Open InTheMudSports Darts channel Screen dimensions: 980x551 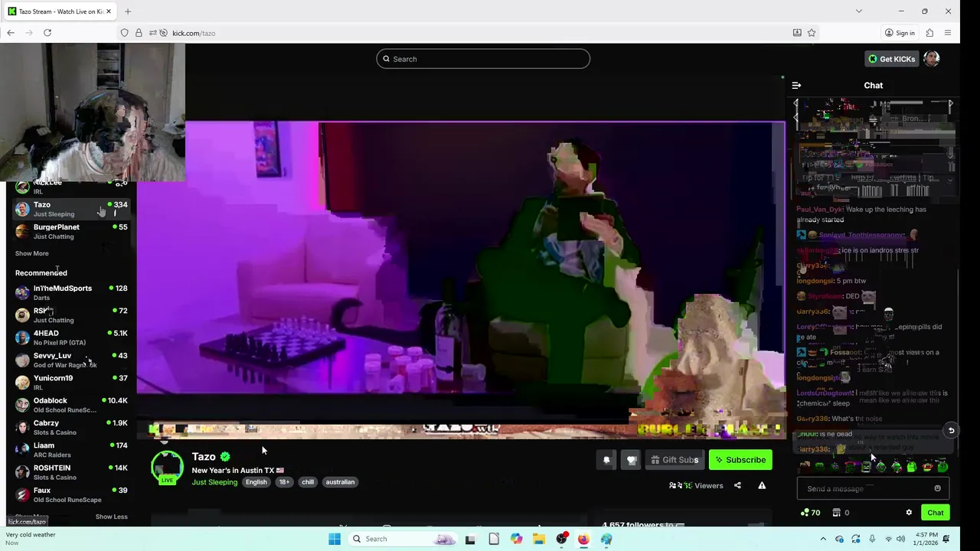click(70, 292)
